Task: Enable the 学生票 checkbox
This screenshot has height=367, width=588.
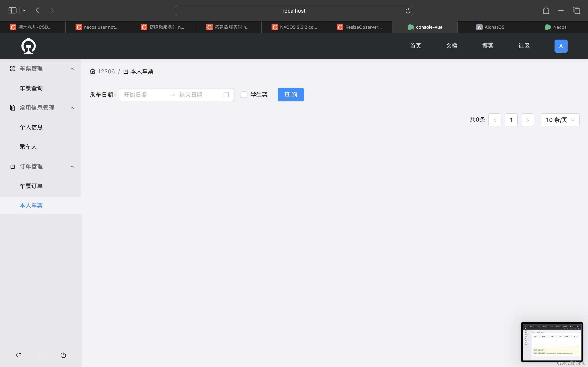Action: 244,95
